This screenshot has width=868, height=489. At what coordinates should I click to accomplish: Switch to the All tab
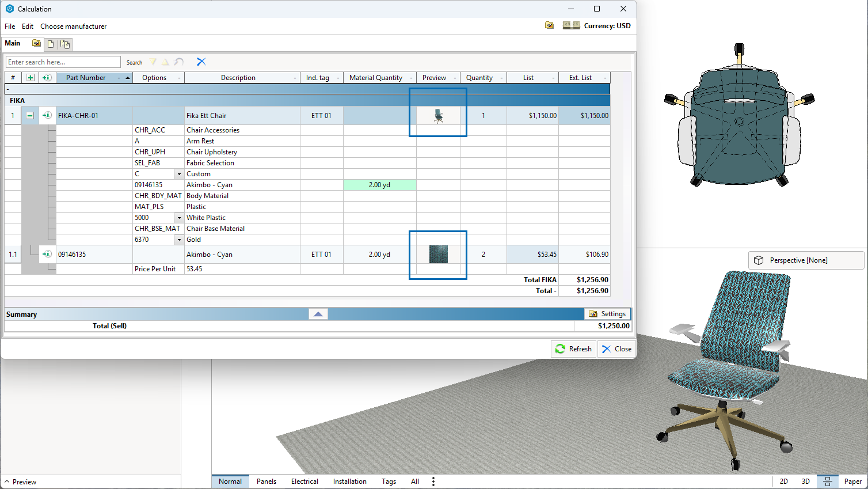click(415, 482)
